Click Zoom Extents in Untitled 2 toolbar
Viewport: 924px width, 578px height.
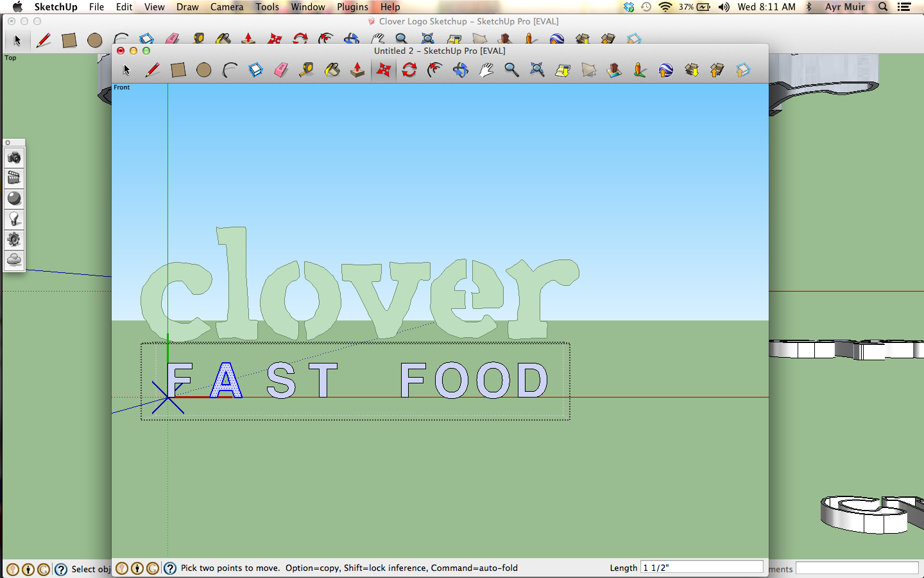click(x=537, y=70)
